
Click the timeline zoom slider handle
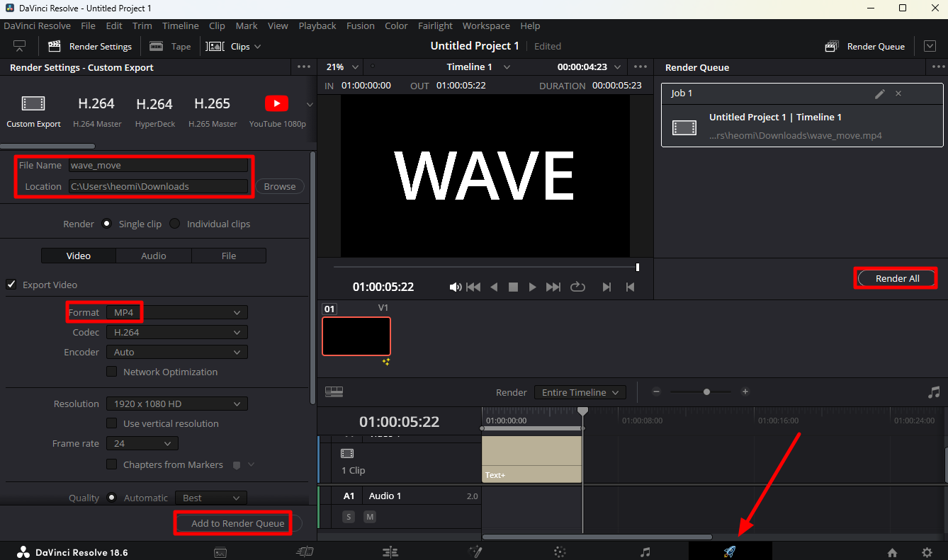coord(706,392)
